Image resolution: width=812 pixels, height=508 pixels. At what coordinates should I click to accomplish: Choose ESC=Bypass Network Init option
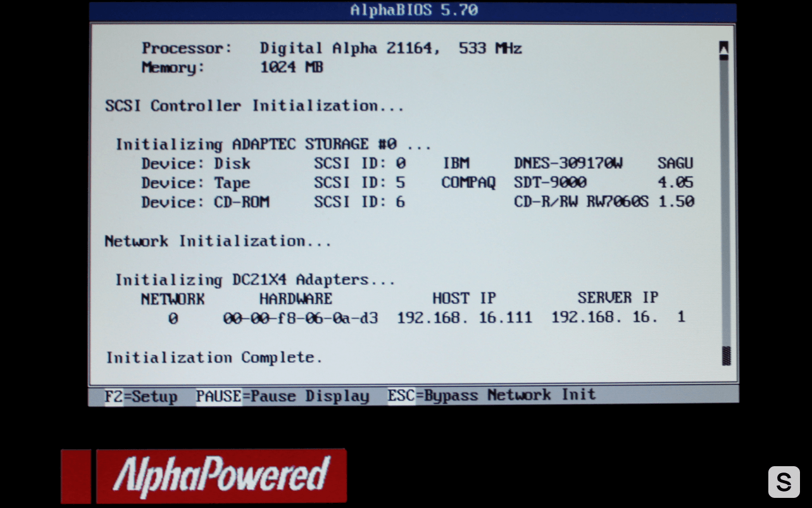[x=492, y=395]
